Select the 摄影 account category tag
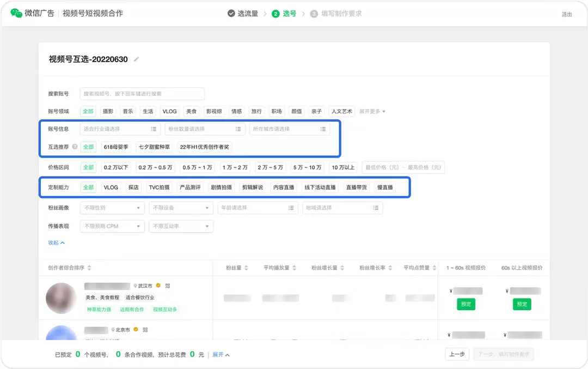This screenshot has height=369, width=588. tap(108, 111)
